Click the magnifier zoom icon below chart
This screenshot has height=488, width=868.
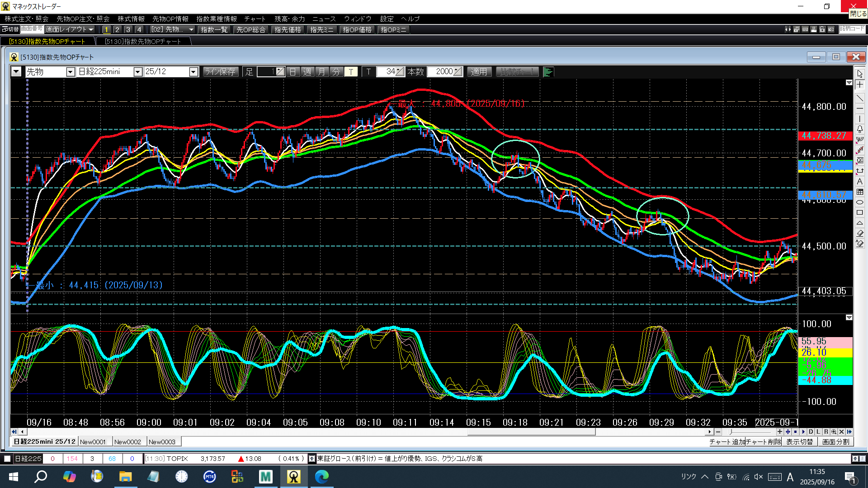(834, 432)
